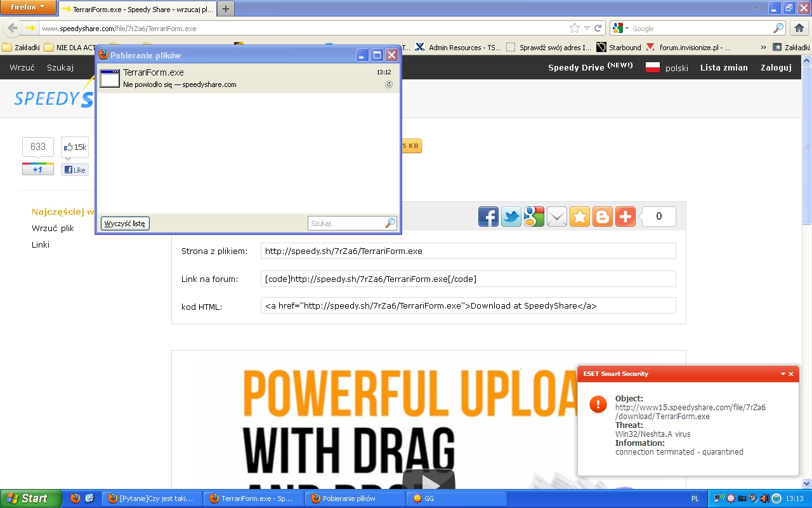Click Speedy Drive in site header
Viewport: 812px width, 508px height.
590,67
